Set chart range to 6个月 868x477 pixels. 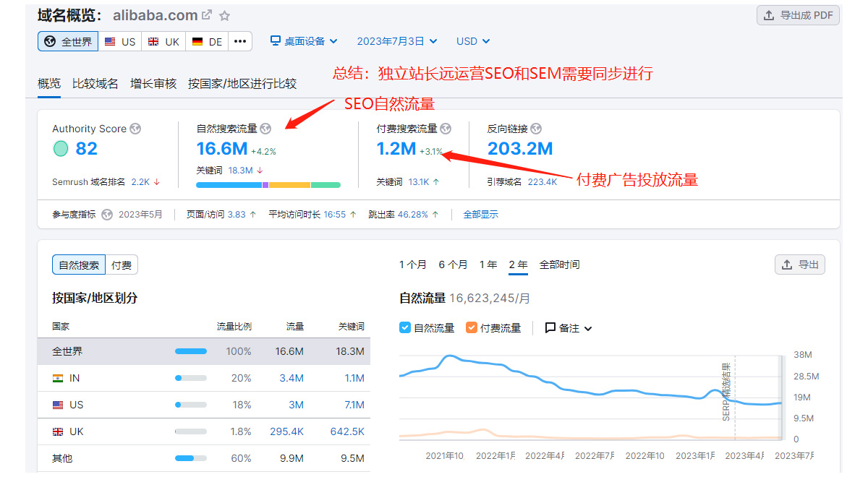pos(454,265)
